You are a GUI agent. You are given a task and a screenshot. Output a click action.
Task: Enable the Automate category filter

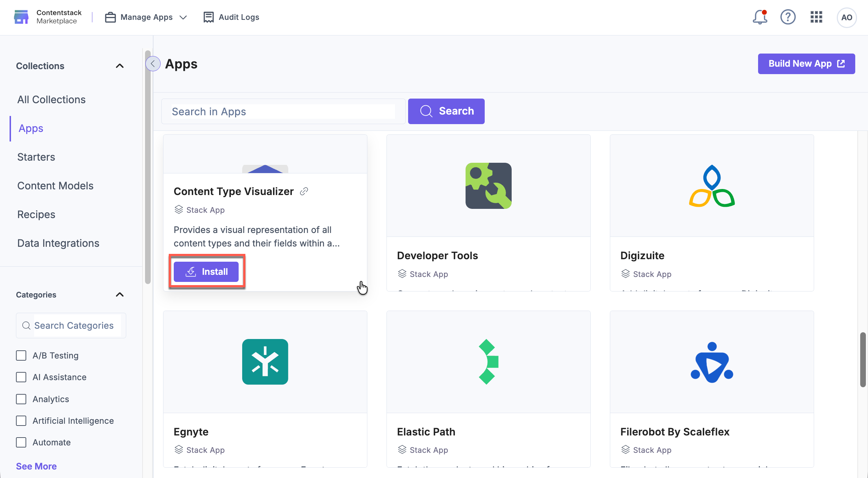21,442
